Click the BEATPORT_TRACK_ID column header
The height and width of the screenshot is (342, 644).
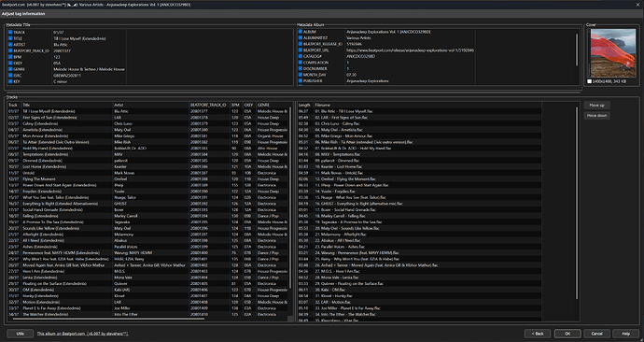(x=209, y=105)
